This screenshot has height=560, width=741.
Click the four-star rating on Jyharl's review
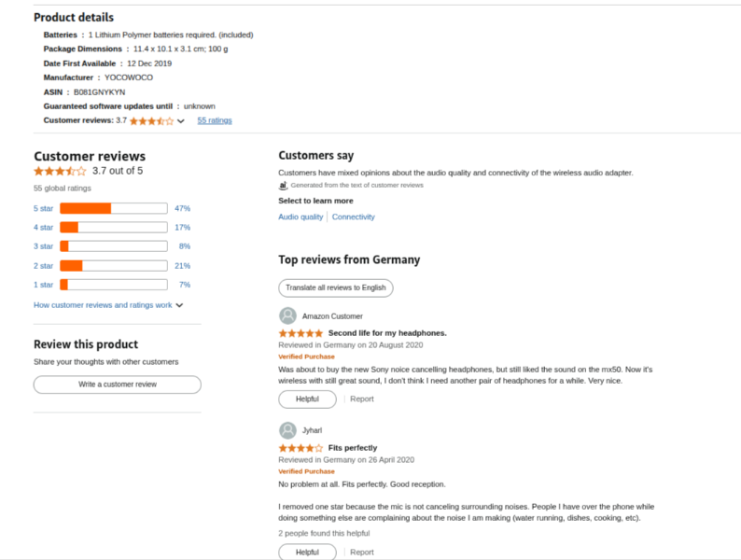pyautogui.click(x=301, y=448)
